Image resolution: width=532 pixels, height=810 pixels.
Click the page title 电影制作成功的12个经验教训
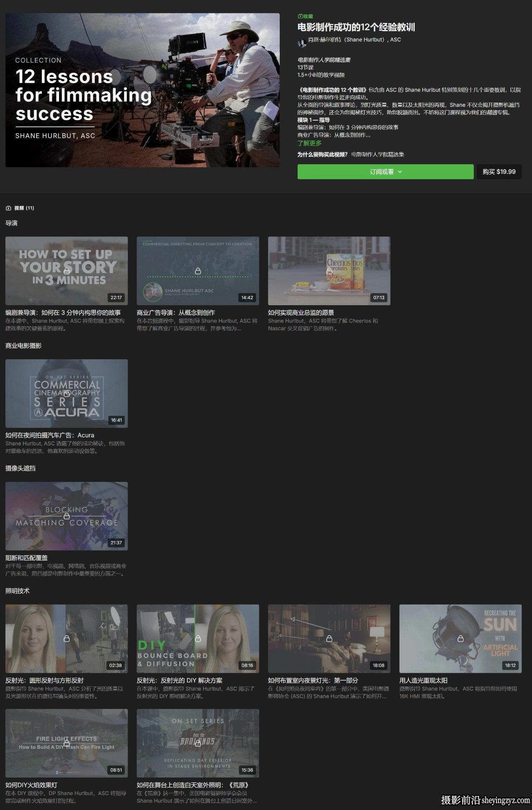[356, 27]
